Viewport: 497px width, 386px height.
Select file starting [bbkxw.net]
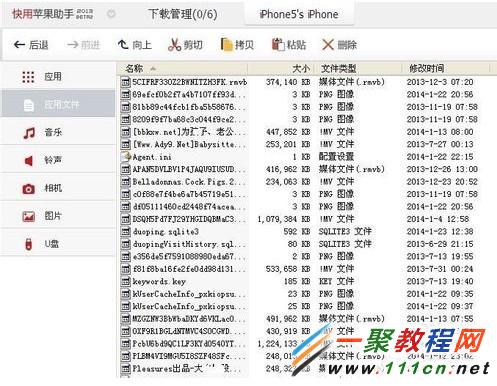[x=188, y=132]
